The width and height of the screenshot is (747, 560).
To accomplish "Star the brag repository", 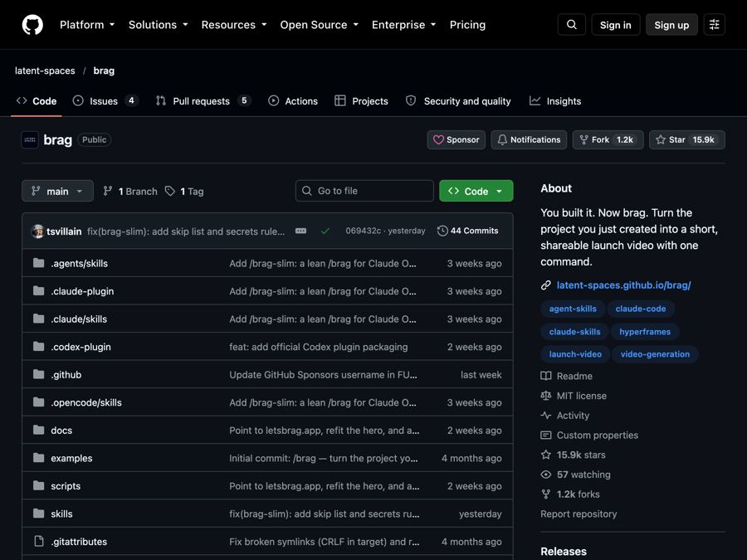I will pos(687,140).
